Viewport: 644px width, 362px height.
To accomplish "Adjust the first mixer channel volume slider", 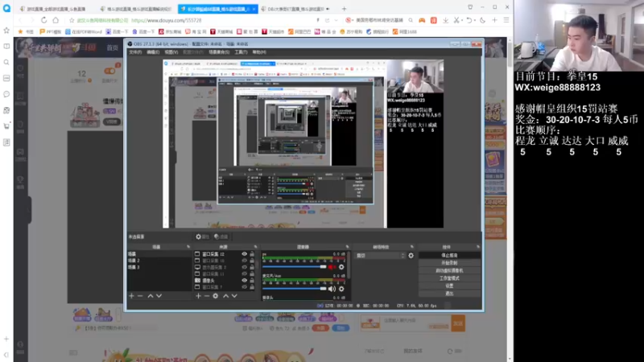I will click(294, 267).
